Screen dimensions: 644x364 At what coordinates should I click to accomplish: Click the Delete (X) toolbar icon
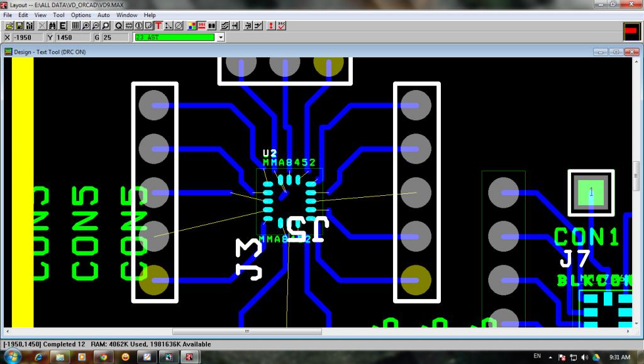pos(42,25)
